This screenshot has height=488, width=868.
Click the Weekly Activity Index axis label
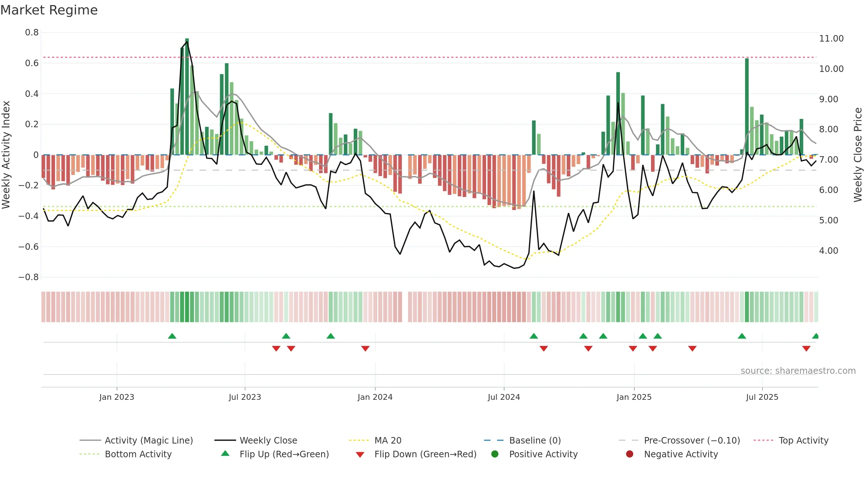point(6,155)
